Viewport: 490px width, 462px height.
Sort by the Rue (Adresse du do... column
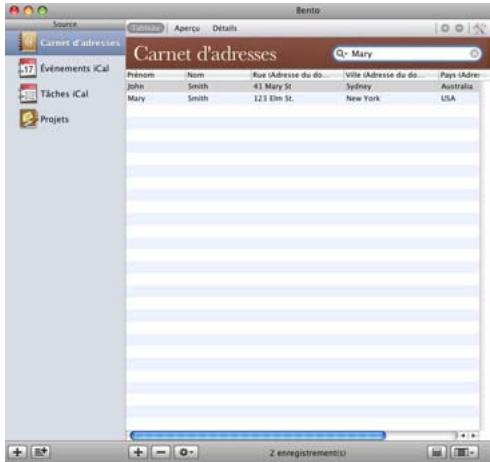(297, 75)
